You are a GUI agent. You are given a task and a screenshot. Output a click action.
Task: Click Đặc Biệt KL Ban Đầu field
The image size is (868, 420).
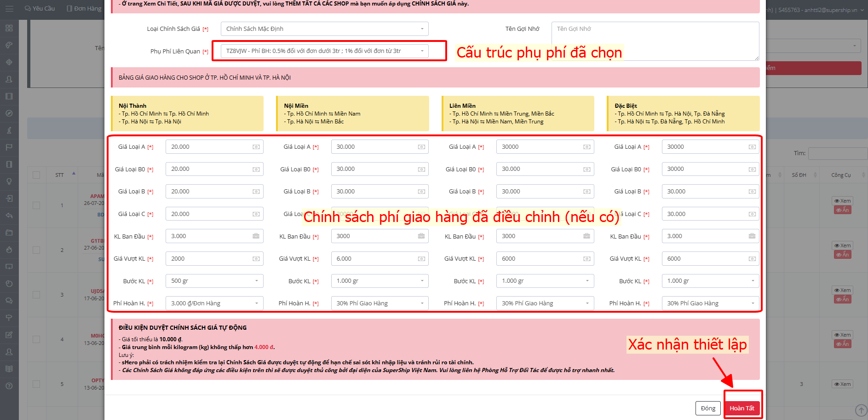(711, 236)
